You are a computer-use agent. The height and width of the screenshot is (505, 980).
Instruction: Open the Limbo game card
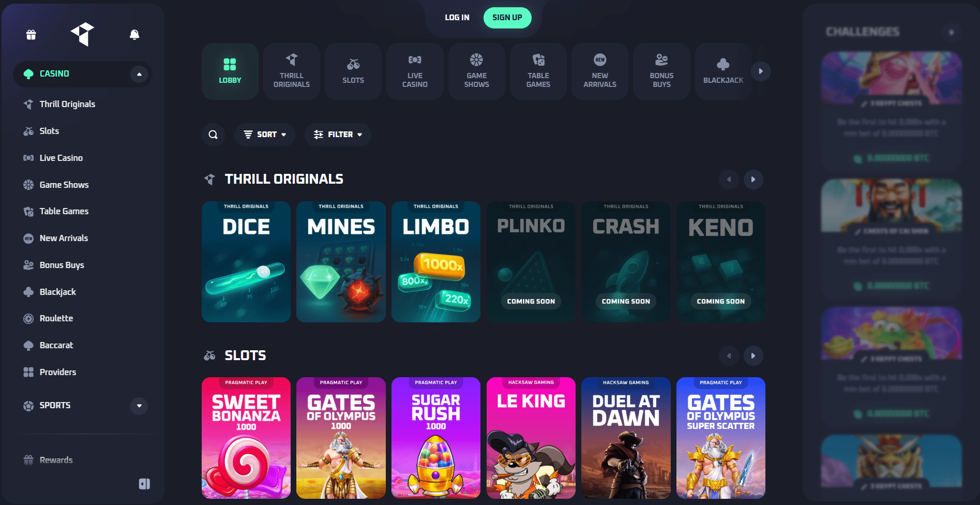point(436,262)
